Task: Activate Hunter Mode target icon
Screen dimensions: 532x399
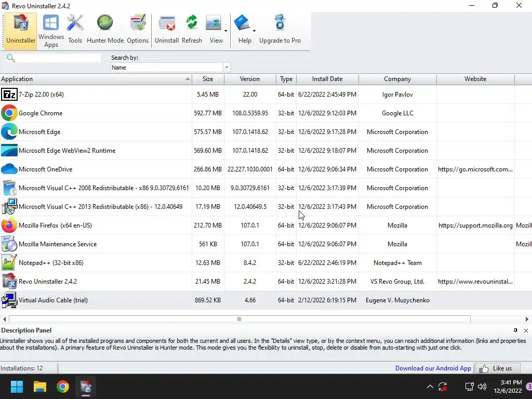Action: point(105,23)
